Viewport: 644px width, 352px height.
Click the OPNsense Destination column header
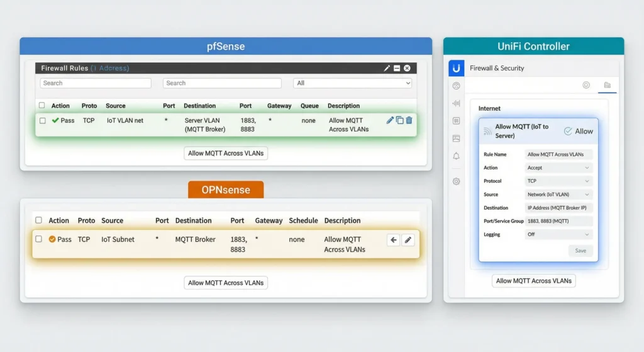coord(194,220)
